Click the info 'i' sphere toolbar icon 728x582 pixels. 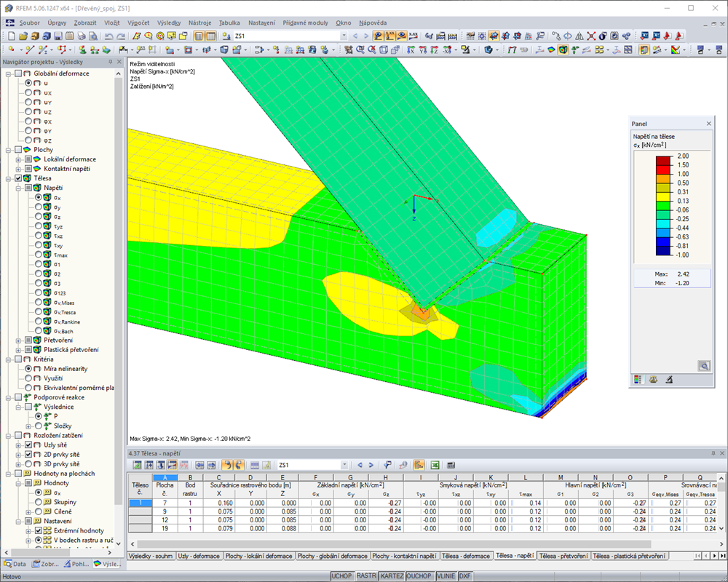click(x=603, y=36)
